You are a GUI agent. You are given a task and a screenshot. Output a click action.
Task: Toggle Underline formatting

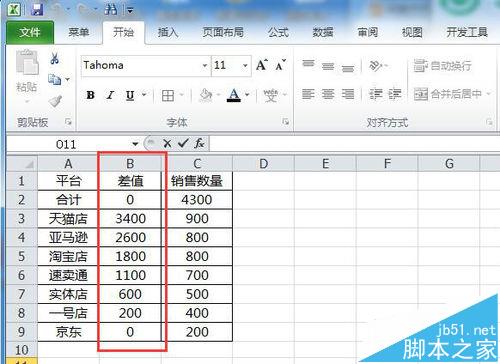130,96
